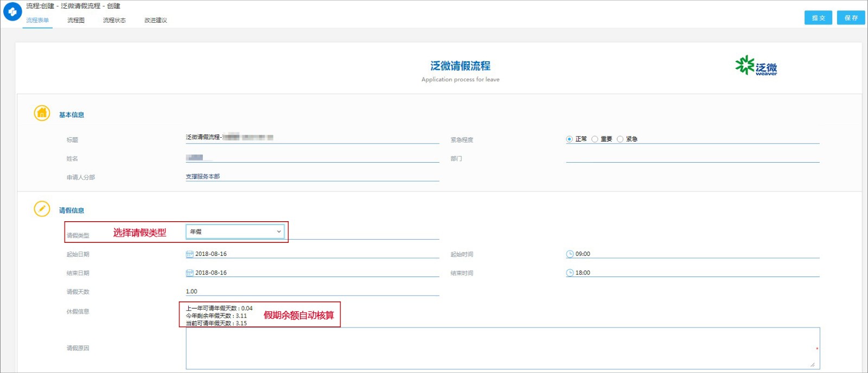Click the blue workflow logo icon

12,11
